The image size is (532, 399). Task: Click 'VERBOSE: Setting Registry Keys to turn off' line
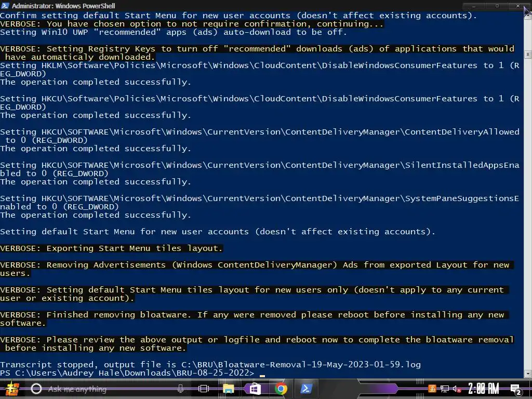pos(257,53)
